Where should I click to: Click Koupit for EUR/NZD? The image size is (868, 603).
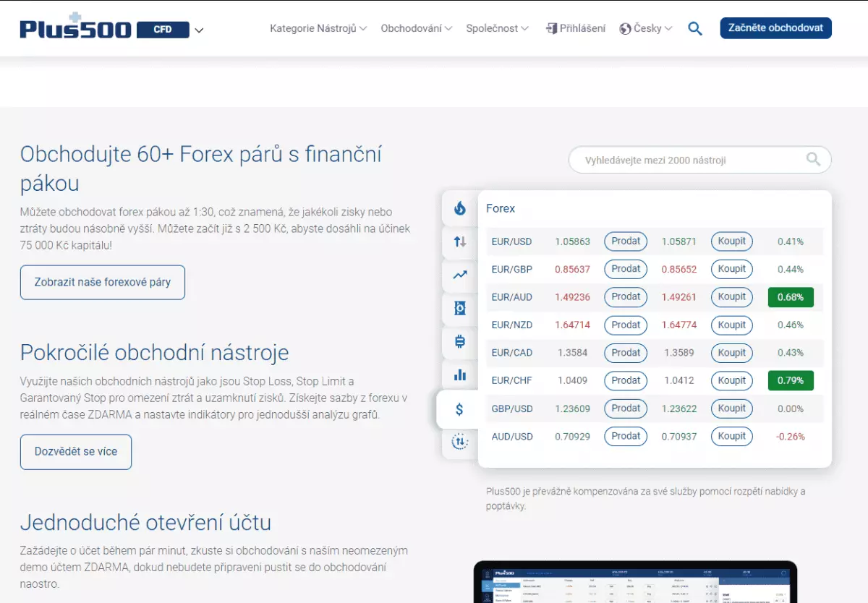(x=732, y=325)
